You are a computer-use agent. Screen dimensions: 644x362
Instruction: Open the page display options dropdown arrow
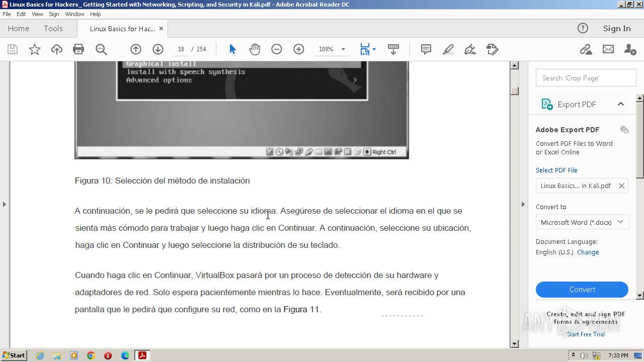374,49
